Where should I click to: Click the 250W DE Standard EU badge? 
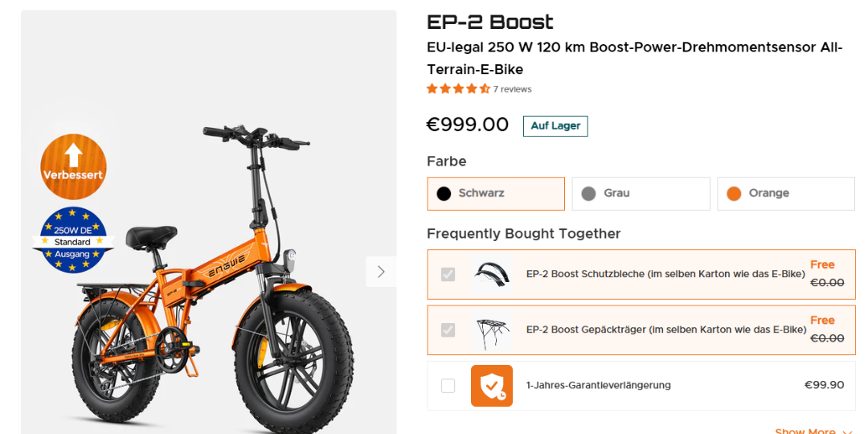[73, 240]
